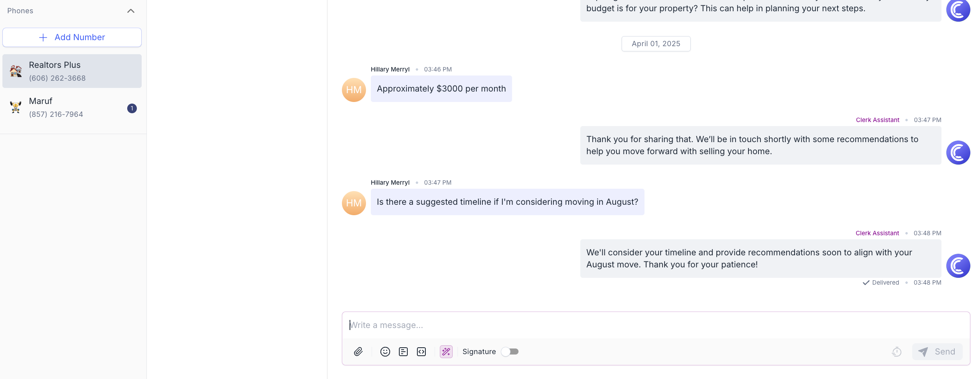
Task: Click the Clerk Assistant name at 03:47 PM
Action: (878, 120)
